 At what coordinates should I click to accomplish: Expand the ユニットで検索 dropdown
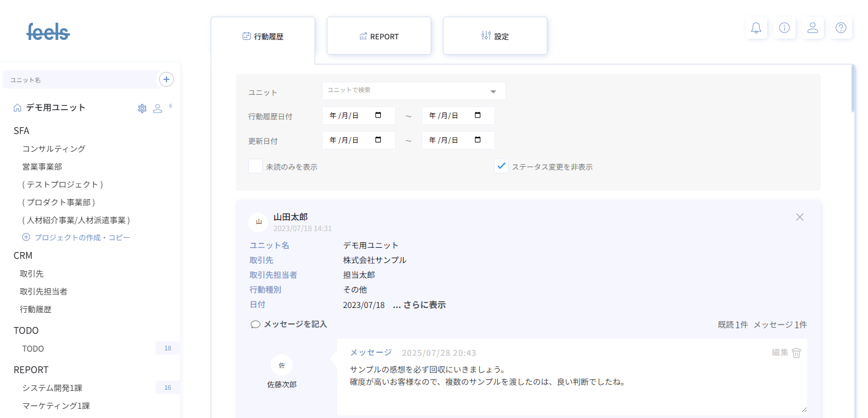click(x=493, y=92)
